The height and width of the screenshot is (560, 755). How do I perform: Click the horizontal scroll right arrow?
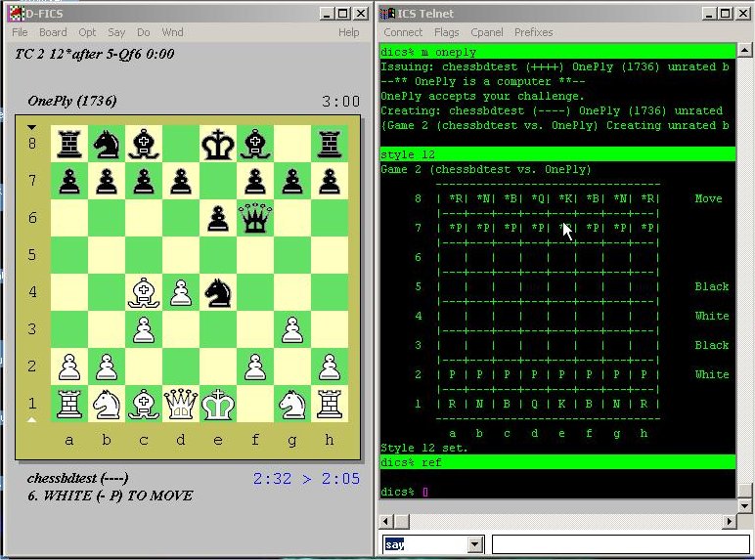730,522
